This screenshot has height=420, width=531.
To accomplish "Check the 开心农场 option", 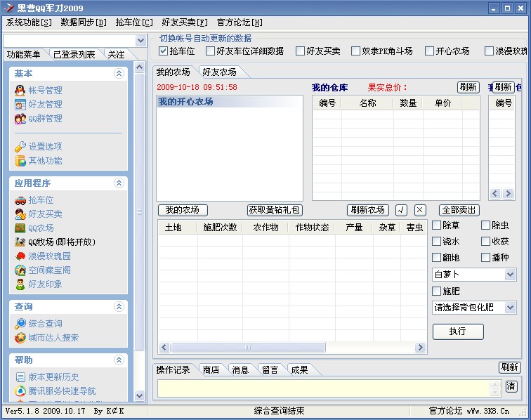I will pos(429,51).
